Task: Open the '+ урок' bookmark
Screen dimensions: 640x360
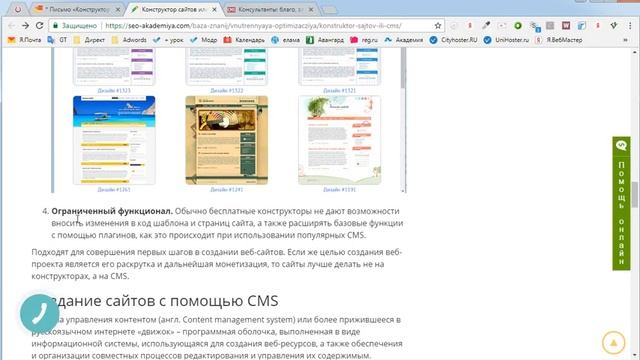Action: pyautogui.click(x=168, y=40)
